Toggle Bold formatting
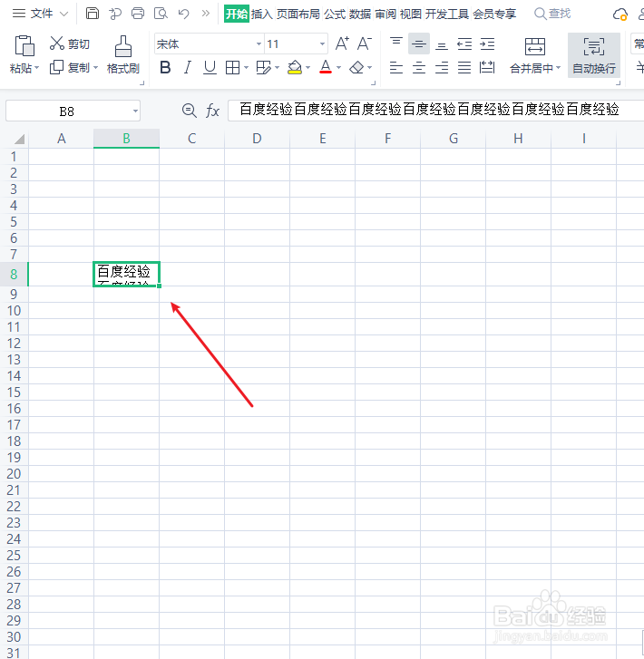This screenshot has width=644, height=659. coord(165,67)
